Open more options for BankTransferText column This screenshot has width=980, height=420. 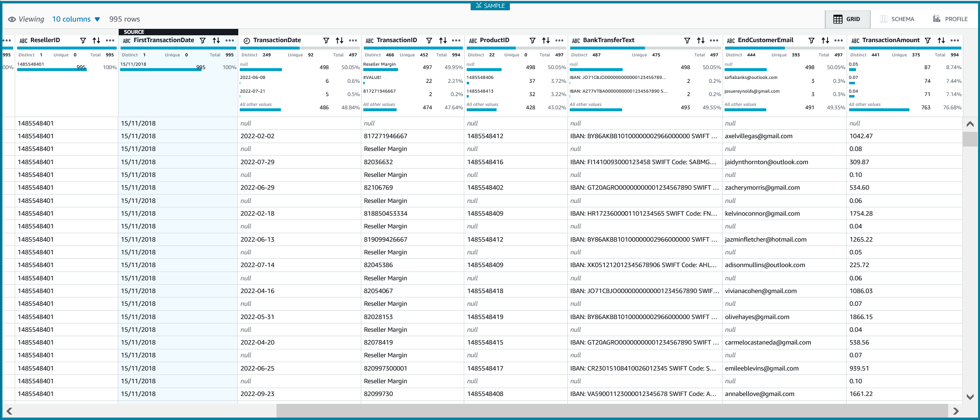tap(714, 41)
